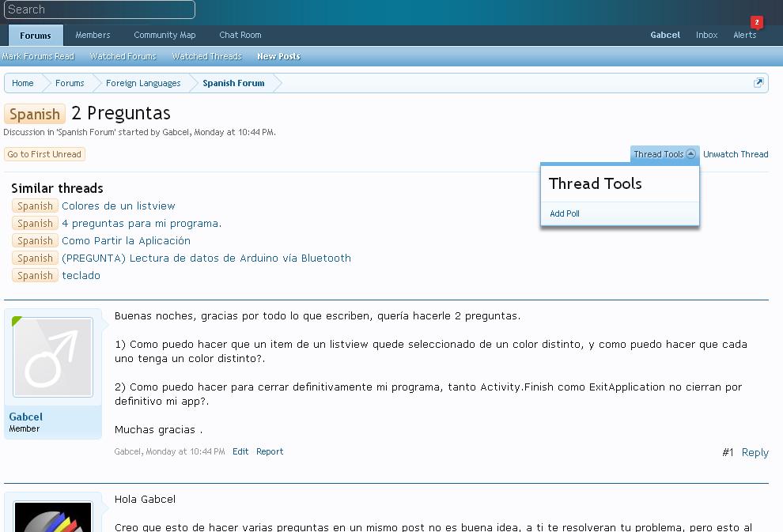
Task: Open the Community Map tab
Action: [165, 35]
